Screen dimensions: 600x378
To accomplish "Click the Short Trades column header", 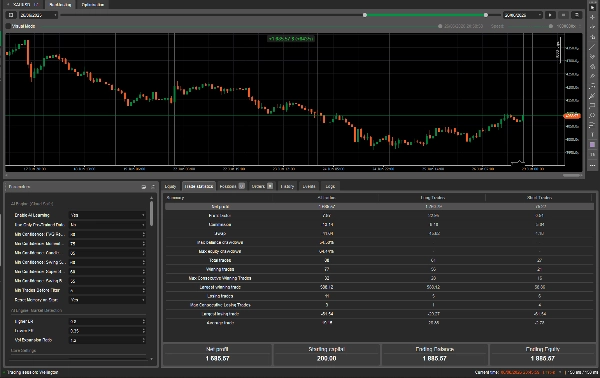I will 539,197.
